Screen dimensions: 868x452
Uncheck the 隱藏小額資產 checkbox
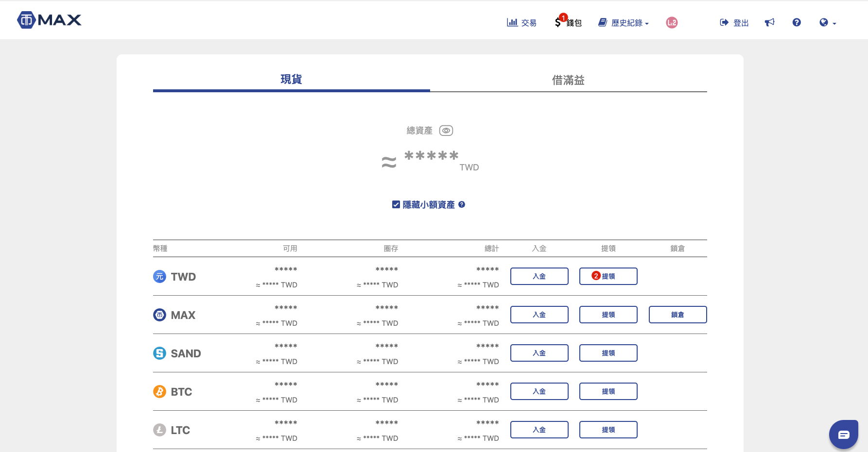pyautogui.click(x=396, y=204)
